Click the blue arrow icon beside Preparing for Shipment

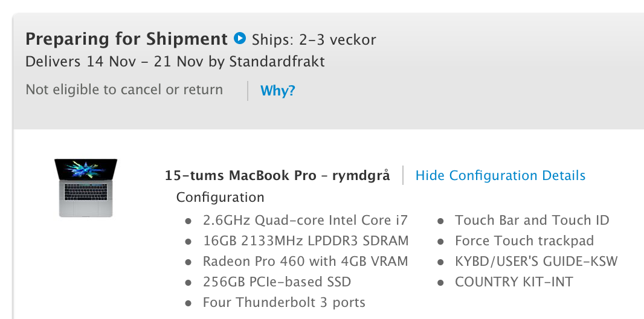tap(240, 38)
